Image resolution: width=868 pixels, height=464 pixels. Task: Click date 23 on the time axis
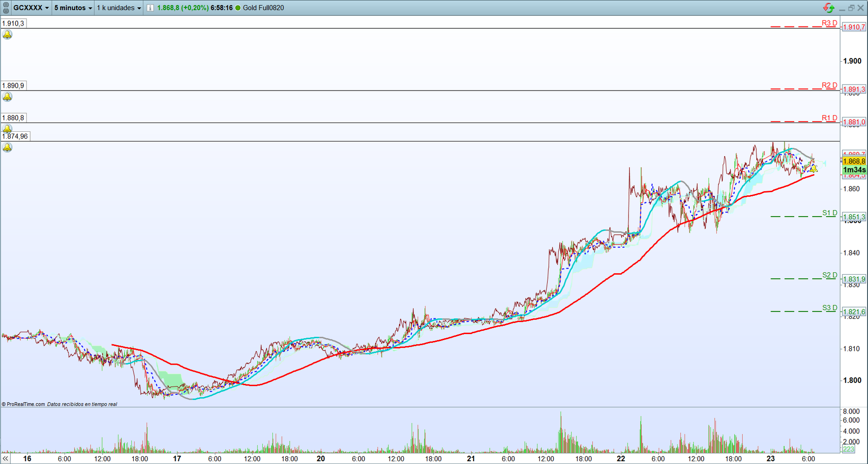(771, 458)
